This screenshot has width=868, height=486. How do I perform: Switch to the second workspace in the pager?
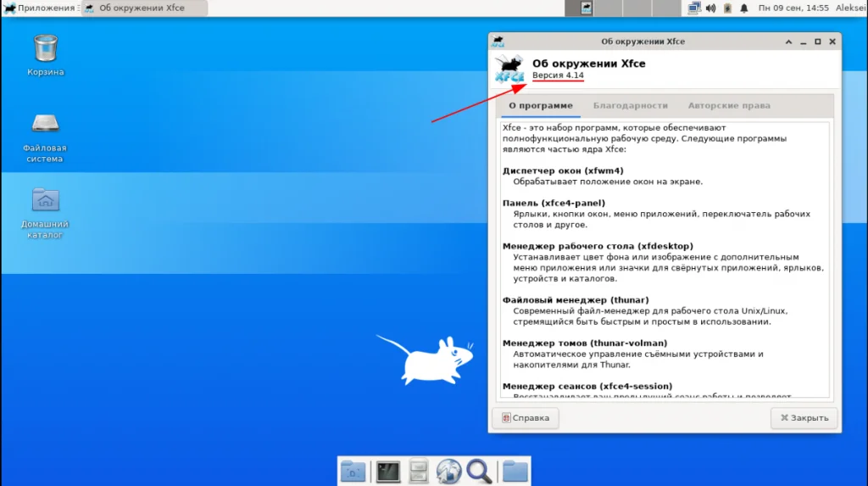[x=609, y=8]
